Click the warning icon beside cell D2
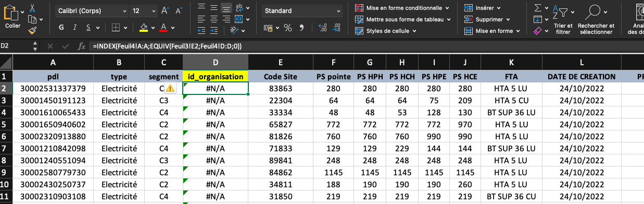Image resolution: width=644 pixels, height=204 pixels. (x=170, y=88)
